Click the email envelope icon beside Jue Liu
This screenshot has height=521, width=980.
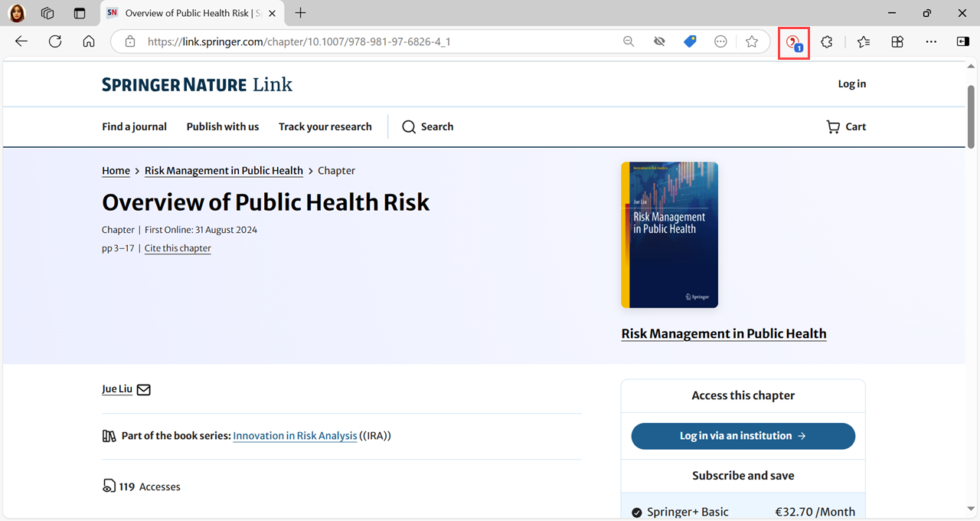pos(143,389)
